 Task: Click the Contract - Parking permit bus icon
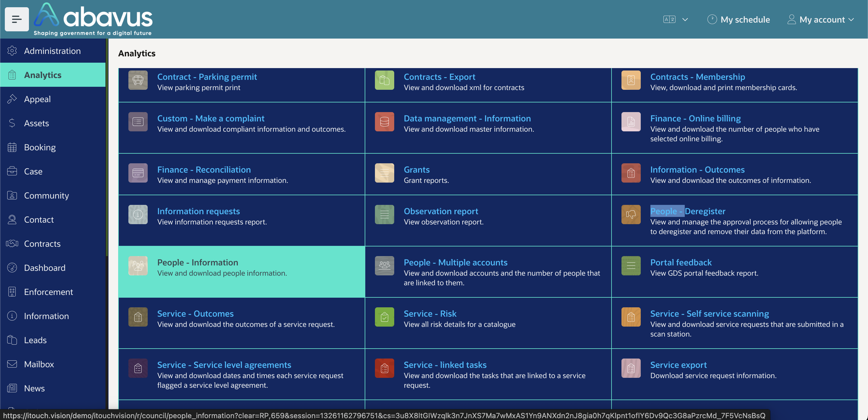tap(138, 80)
